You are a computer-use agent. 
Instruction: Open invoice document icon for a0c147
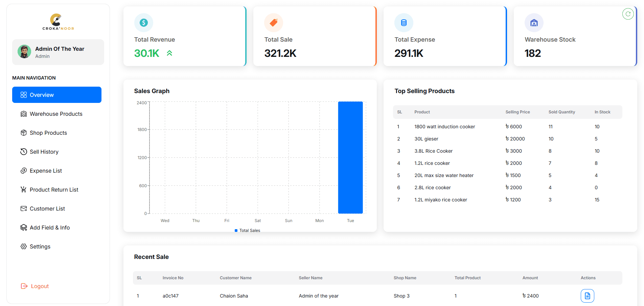587,296
